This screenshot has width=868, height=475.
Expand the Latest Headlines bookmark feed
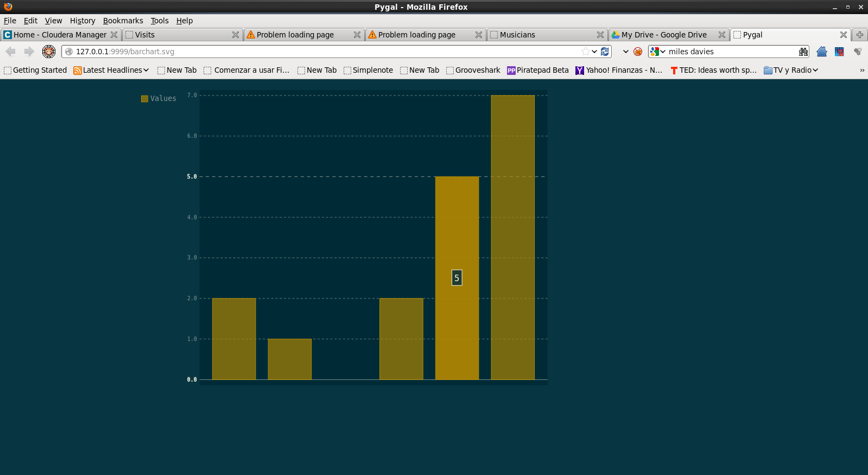click(111, 70)
